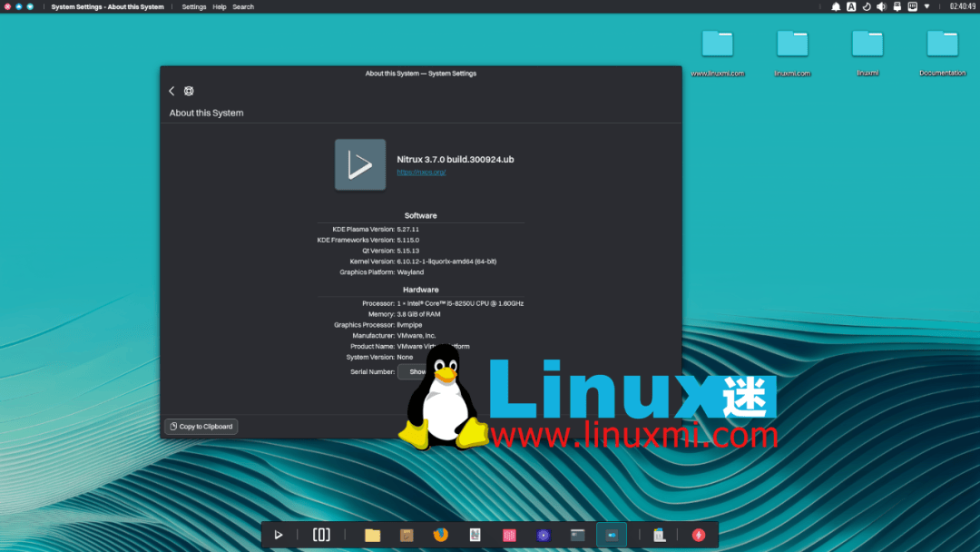Image resolution: width=980 pixels, height=552 pixels.
Task: Open the Trash icon in the dock
Action: tap(660, 535)
